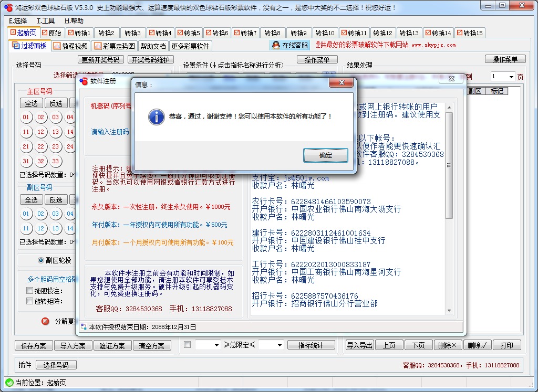Screen dimensions: 538x392
Task: Select the 副区轮投 radio button
Action: pos(41,260)
